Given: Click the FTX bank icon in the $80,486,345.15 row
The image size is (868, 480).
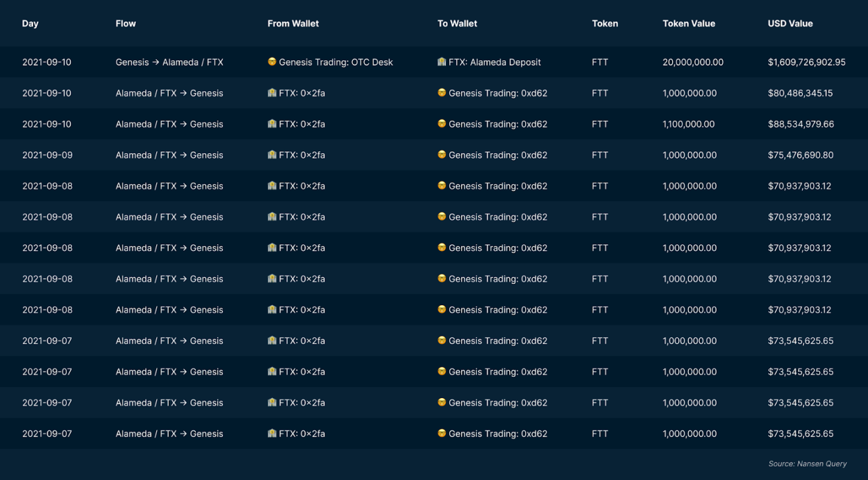Looking at the screenshot, I should click(x=272, y=92).
